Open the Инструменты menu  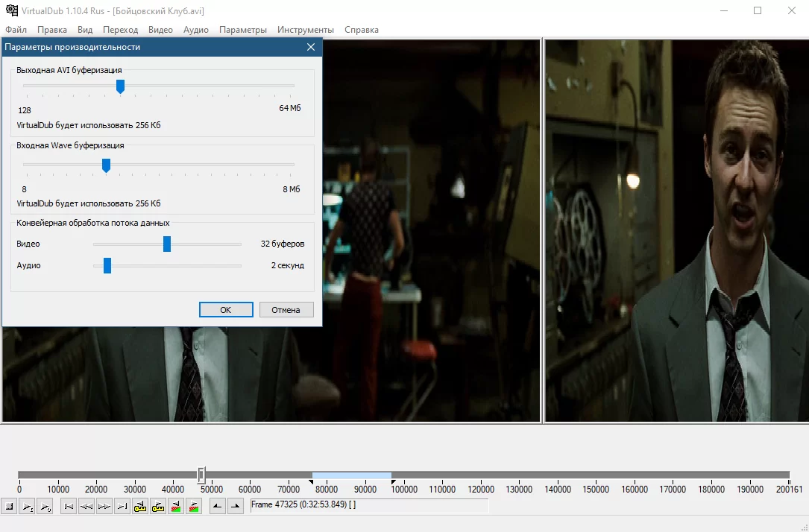pyautogui.click(x=306, y=30)
